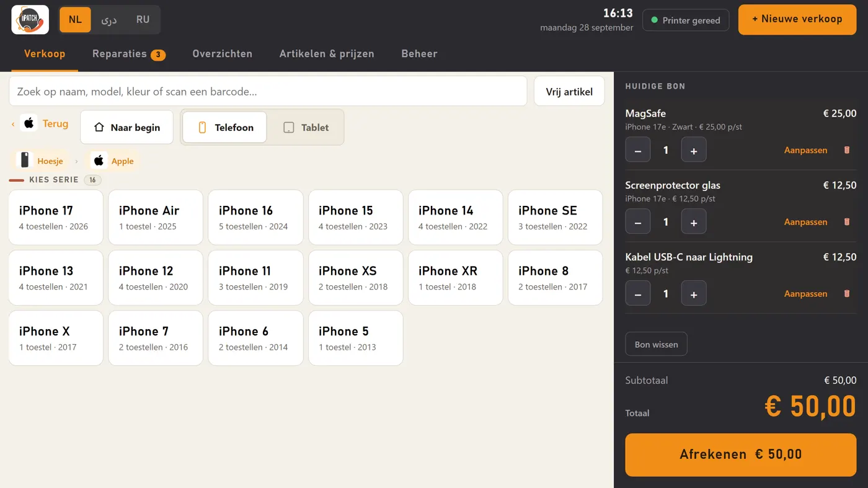Decrease MagSafe quantity with minus
The width and height of the screenshot is (868, 488).
[x=638, y=149]
